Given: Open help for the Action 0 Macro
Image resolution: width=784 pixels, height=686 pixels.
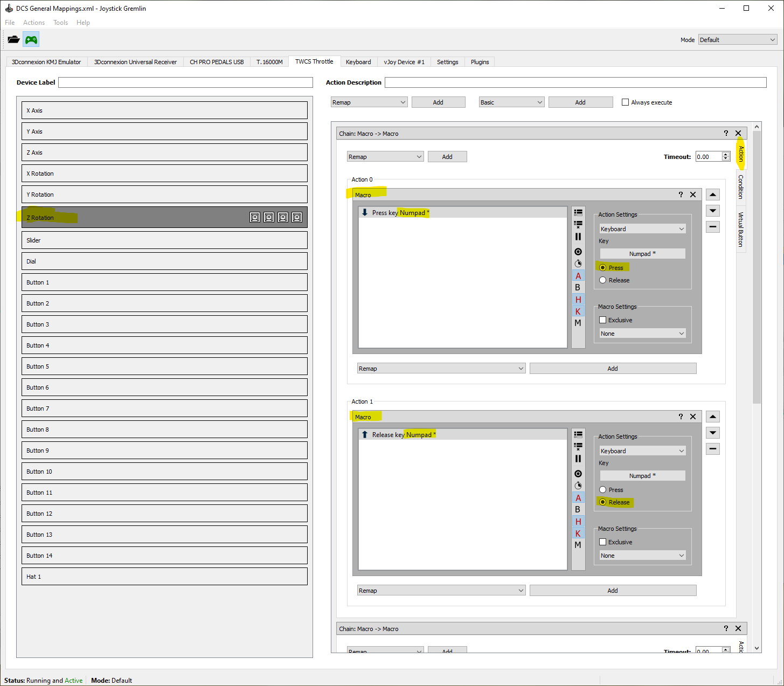Looking at the screenshot, I should point(681,195).
